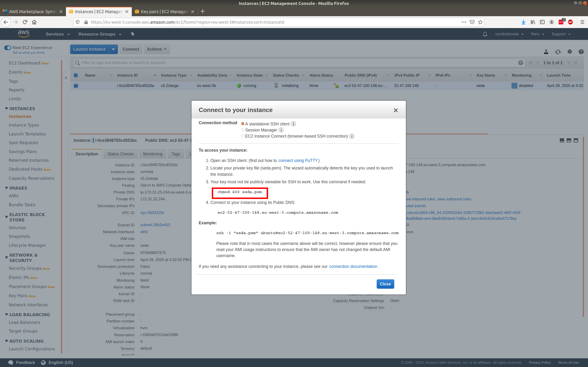Image resolution: width=588 pixels, height=367 pixels.
Task: Open the connection documentation link
Action: pos(353,266)
